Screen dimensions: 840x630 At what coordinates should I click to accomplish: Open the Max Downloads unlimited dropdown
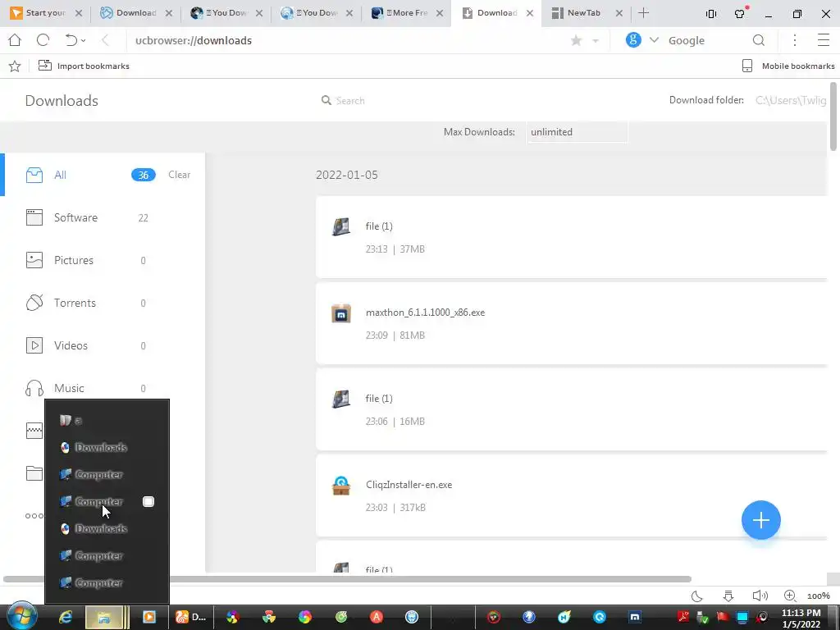(x=577, y=132)
